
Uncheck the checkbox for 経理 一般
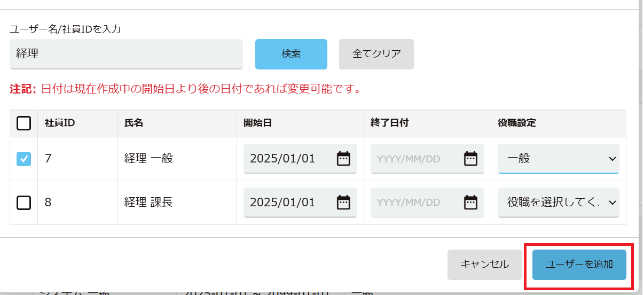[24, 159]
